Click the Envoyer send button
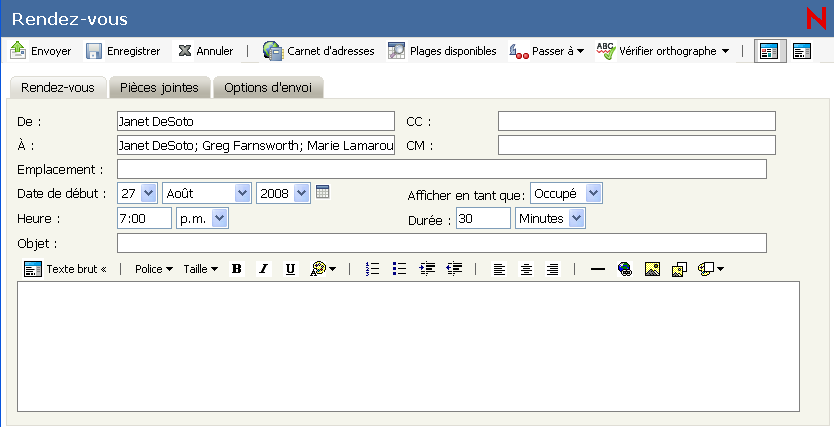Screen dimensions: 834x427 [x=41, y=51]
